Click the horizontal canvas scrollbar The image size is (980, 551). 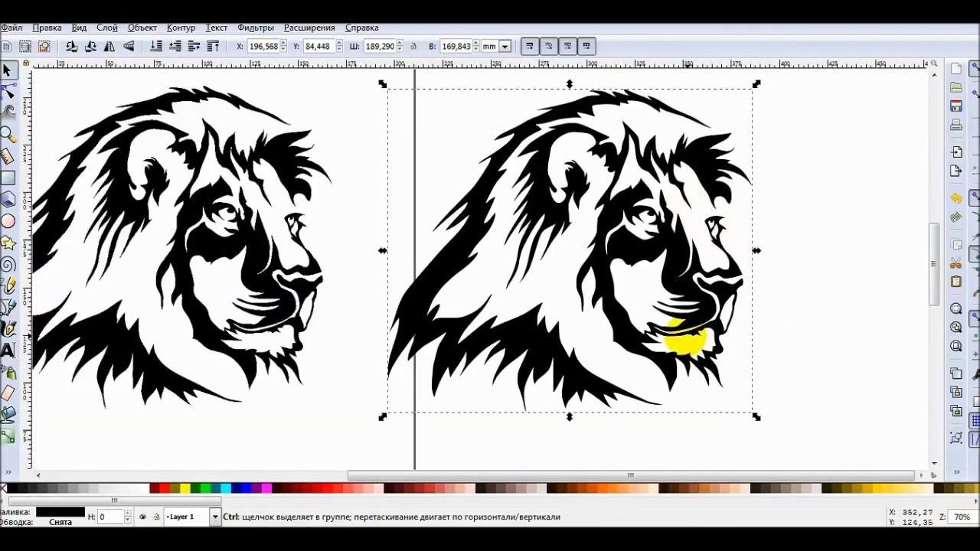[631, 475]
